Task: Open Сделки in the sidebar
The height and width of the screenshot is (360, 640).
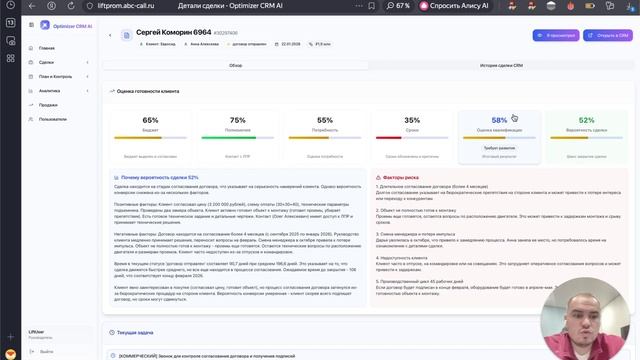Action: click(x=46, y=62)
